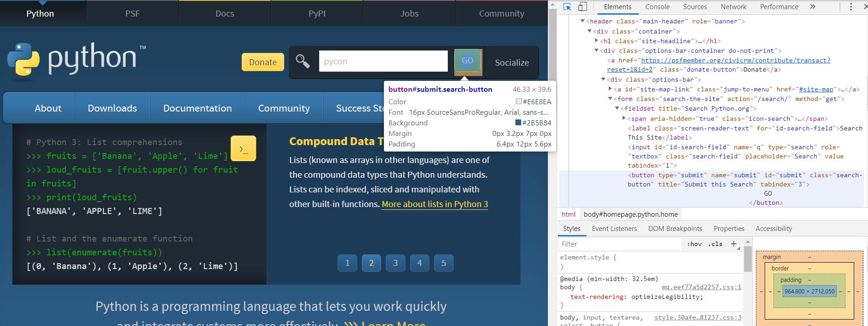Select the Python top navigation tab

(40, 13)
